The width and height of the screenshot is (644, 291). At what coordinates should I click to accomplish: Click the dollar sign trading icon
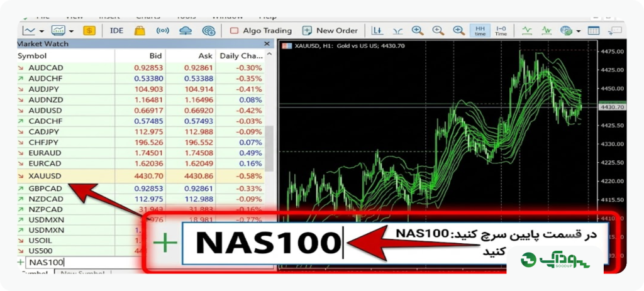[x=89, y=30]
